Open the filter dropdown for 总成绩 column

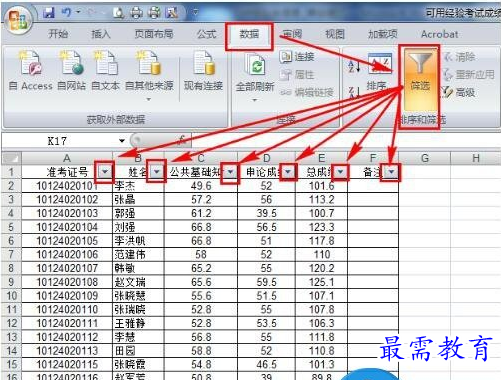[340, 172]
